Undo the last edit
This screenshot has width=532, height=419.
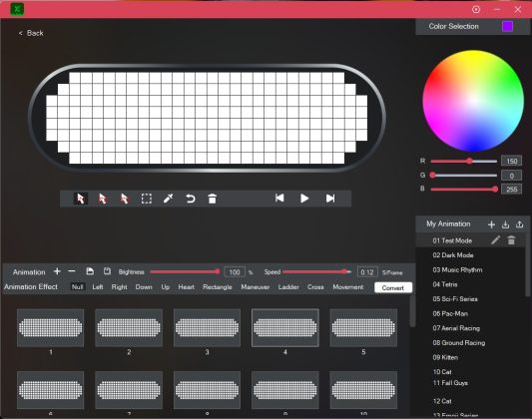pos(191,199)
